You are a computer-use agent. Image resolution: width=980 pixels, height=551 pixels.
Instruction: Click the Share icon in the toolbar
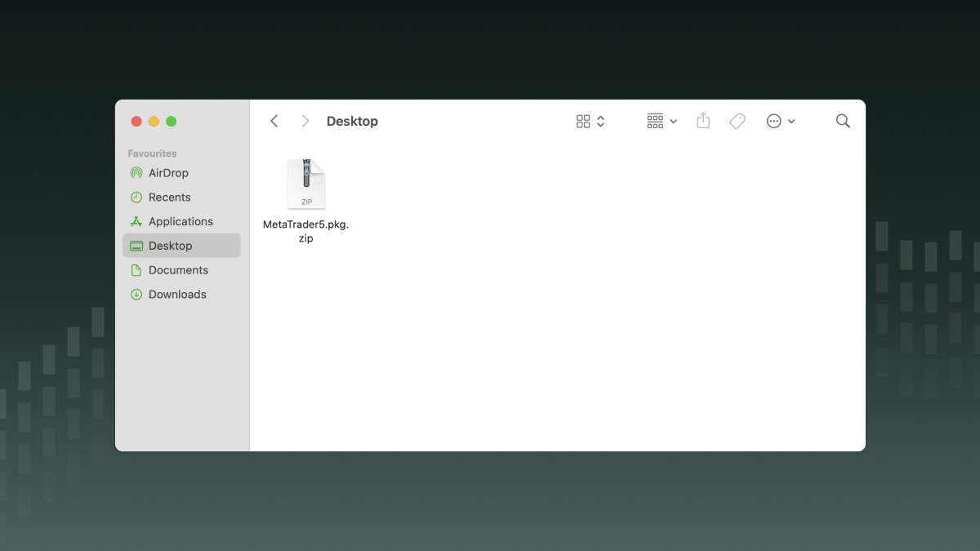[703, 120]
